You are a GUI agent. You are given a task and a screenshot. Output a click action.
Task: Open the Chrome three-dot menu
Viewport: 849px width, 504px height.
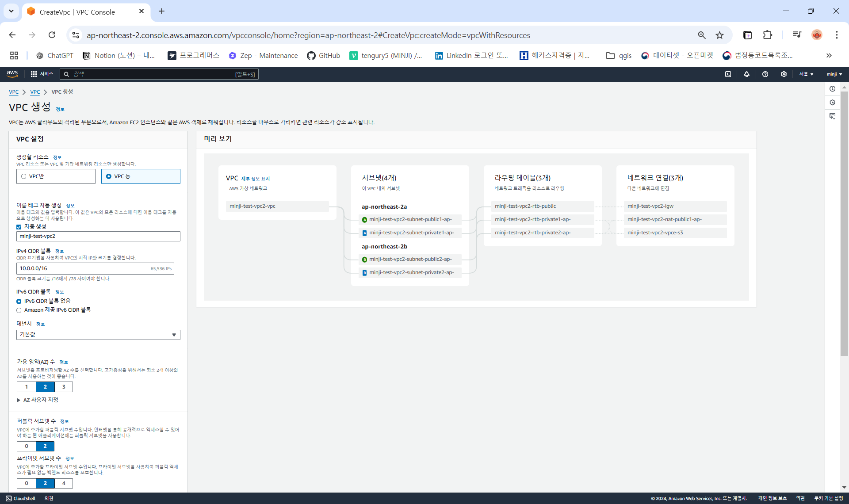(837, 35)
